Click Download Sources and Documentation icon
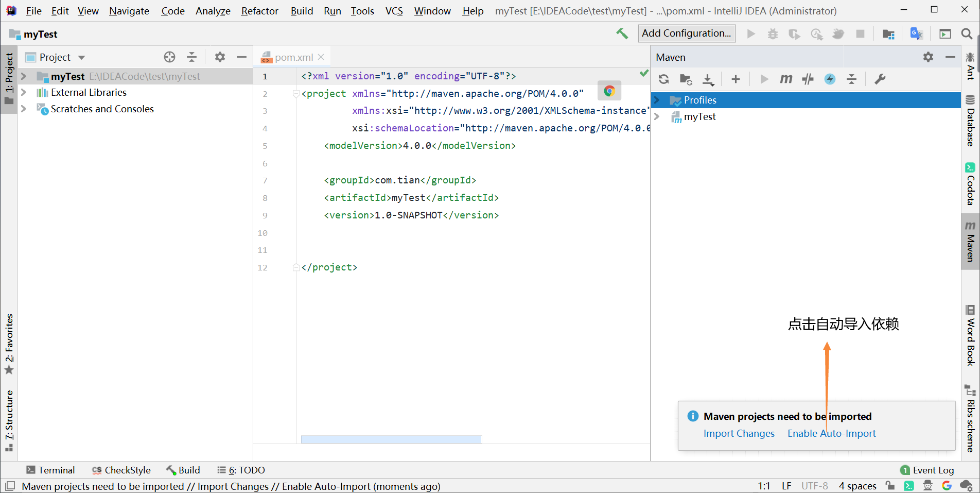The width and height of the screenshot is (980, 493). click(x=708, y=79)
